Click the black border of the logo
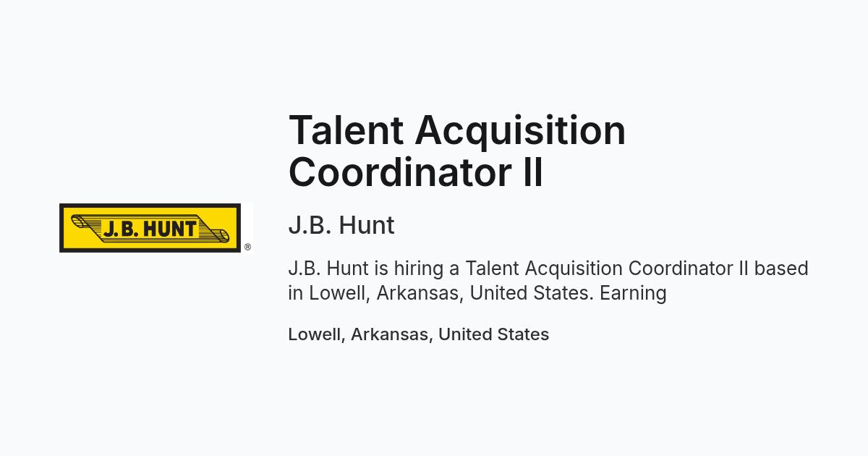 click(150, 206)
